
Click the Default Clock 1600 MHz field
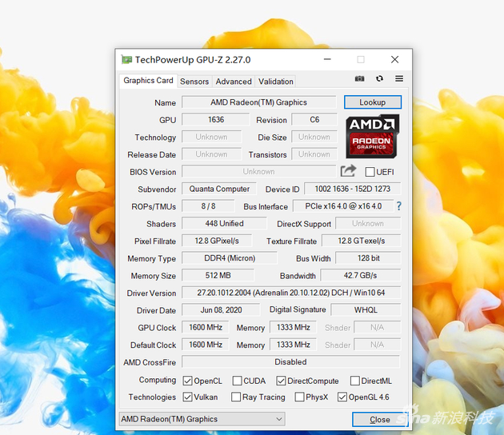click(206, 345)
